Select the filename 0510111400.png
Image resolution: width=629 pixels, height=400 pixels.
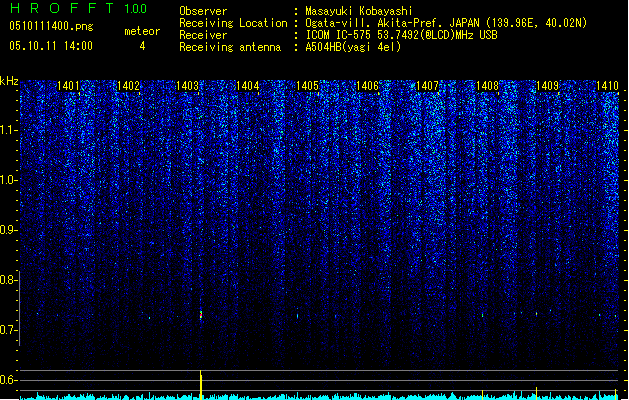tap(51, 26)
